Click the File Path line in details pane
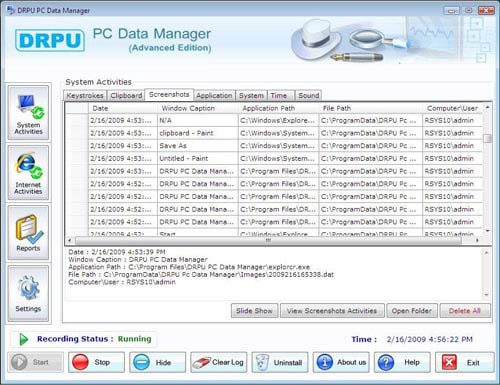 (201, 275)
